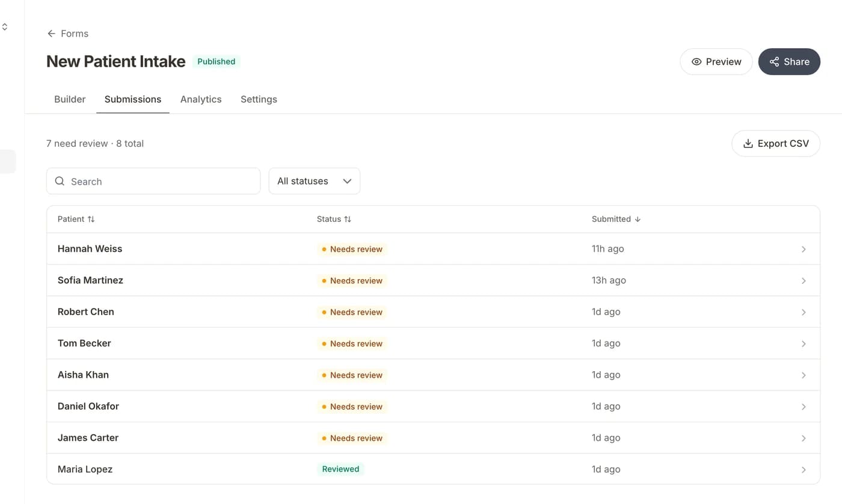Open Maria Lopez submission

click(433, 469)
